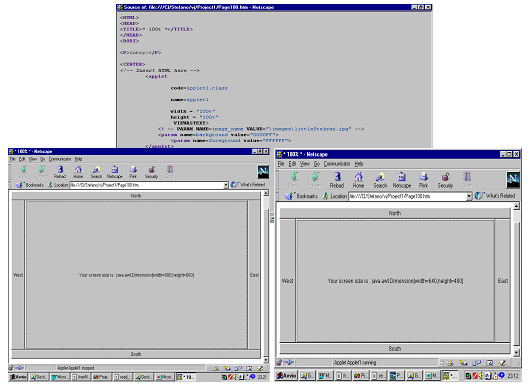Click North applet button in right window
Screen dimensions: 530x389
[395, 213]
